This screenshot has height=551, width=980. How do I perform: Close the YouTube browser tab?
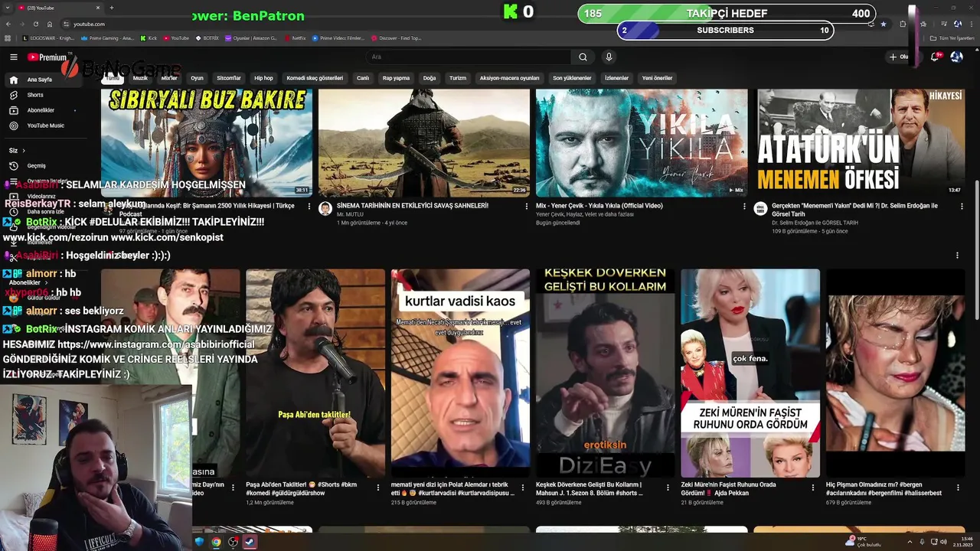coord(99,8)
